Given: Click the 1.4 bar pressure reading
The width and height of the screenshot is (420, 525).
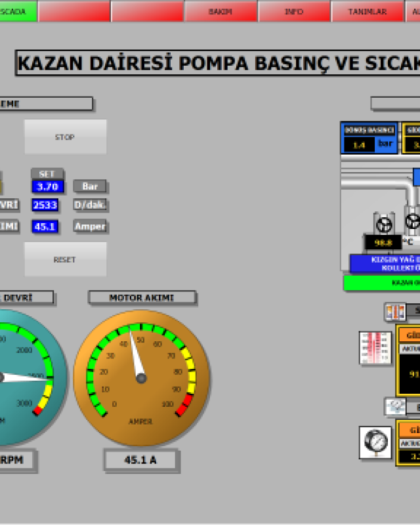Looking at the screenshot, I should pos(359,145).
